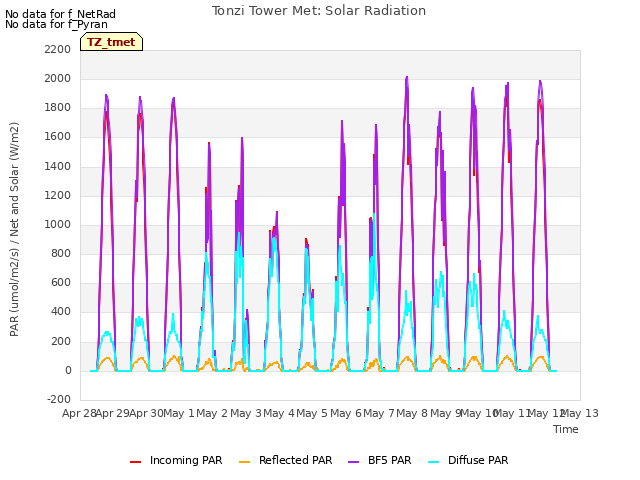Click the 1600 y-axis tick label
The width and height of the screenshot is (640, 480).
tap(58, 137)
